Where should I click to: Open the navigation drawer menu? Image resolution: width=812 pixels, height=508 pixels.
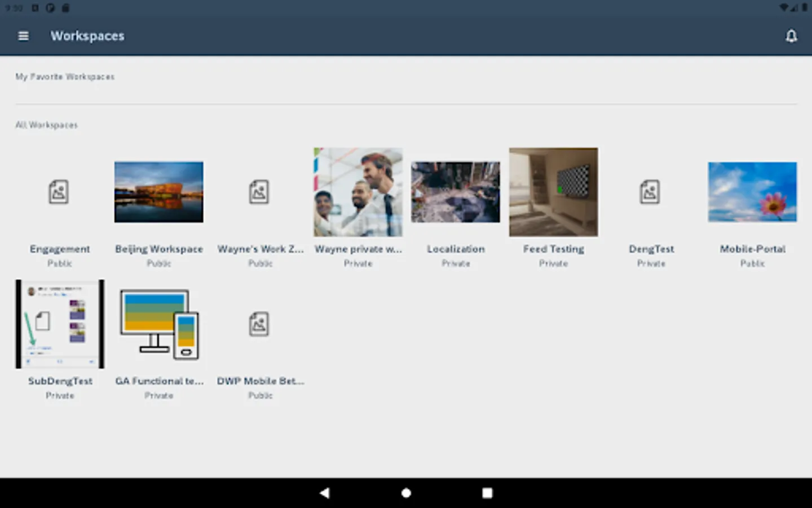pyautogui.click(x=23, y=36)
